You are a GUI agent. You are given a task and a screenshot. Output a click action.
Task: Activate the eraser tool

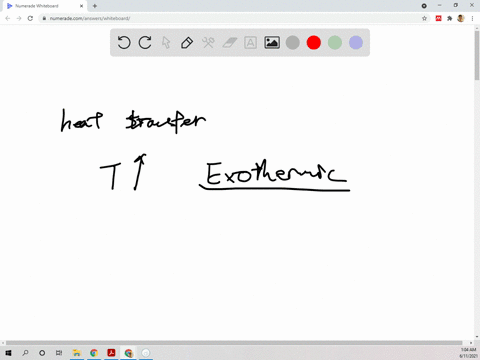(x=229, y=43)
